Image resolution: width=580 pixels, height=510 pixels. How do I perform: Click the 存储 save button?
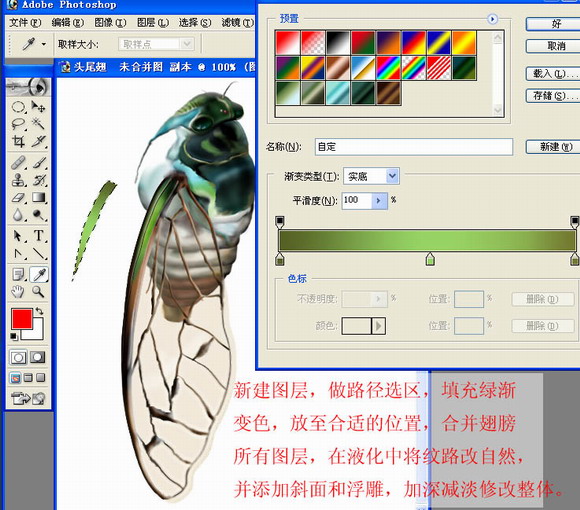click(553, 96)
